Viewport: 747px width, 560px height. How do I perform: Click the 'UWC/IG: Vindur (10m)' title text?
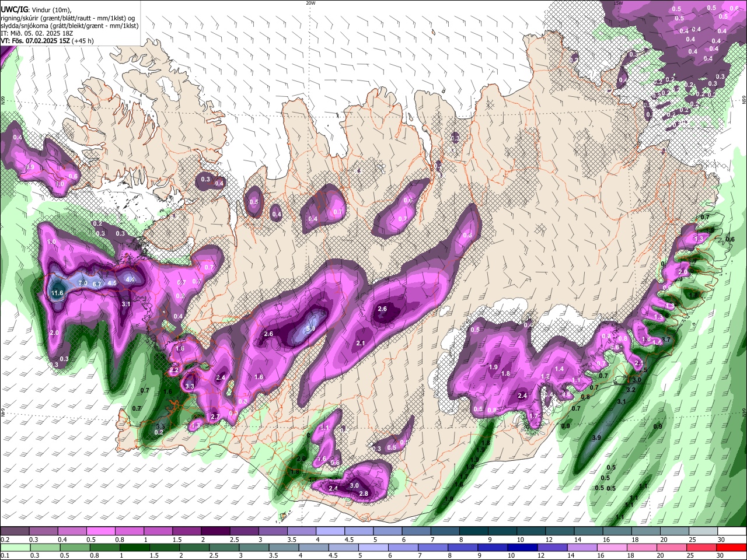(36, 9)
